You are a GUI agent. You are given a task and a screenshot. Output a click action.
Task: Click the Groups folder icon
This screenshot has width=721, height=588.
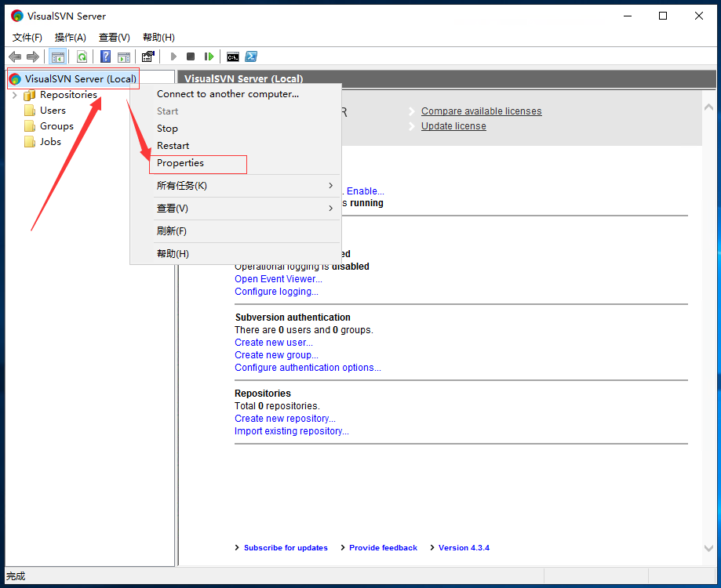pyautogui.click(x=30, y=126)
